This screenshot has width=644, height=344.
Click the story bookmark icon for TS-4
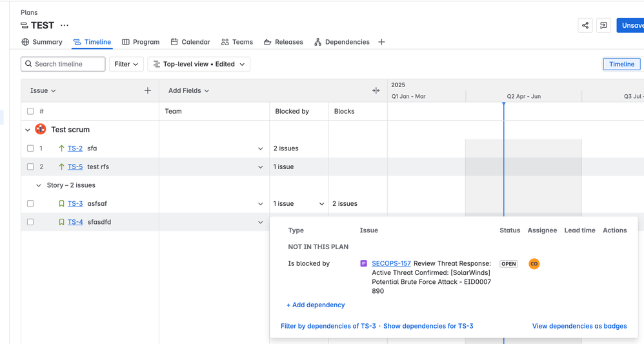[61, 222]
